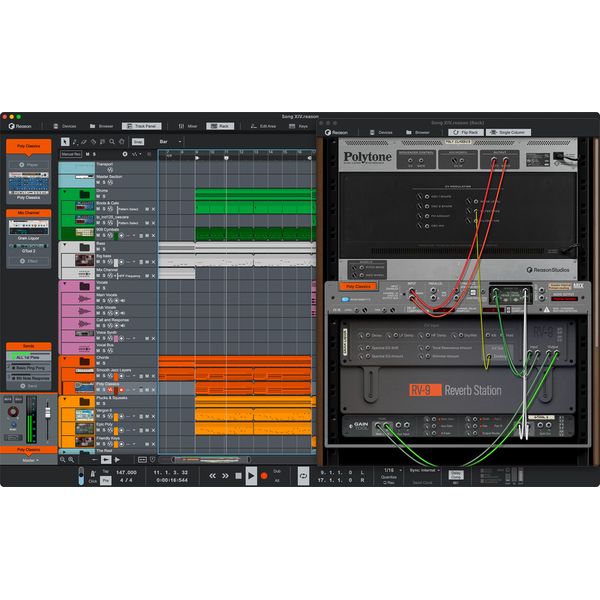The image size is (600, 600).
Task: Select the razor tool in sequencer toolbar
Action: tap(93, 142)
